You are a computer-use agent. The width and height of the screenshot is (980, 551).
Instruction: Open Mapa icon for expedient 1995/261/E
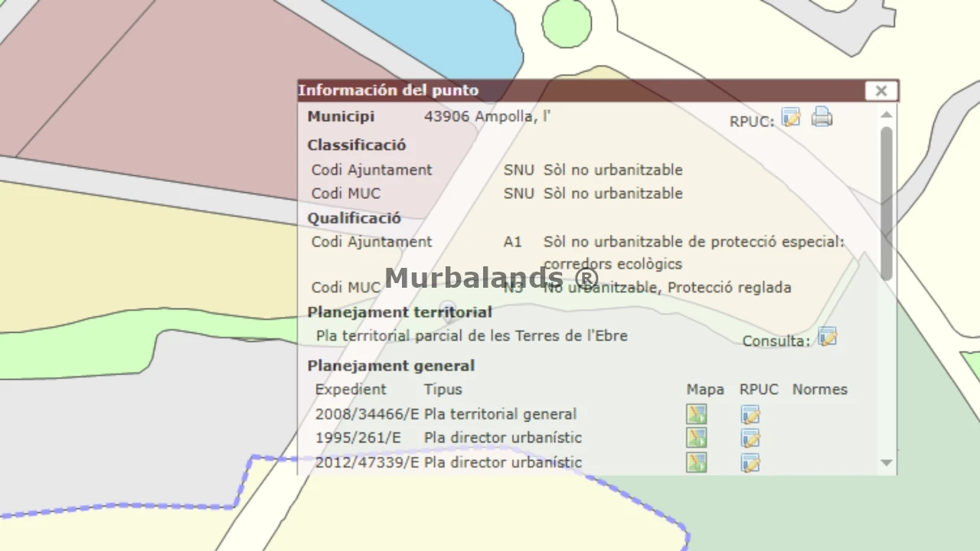coord(696,439)
